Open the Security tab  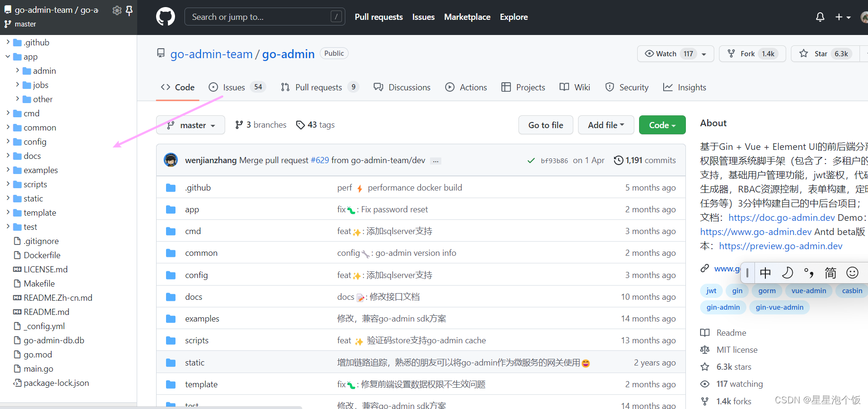point(627,87)
